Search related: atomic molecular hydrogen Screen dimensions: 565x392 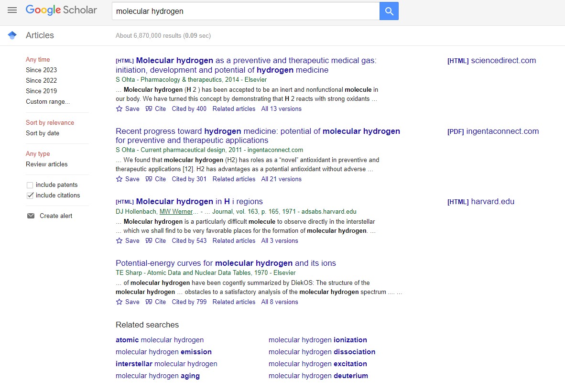click(160, 340)
